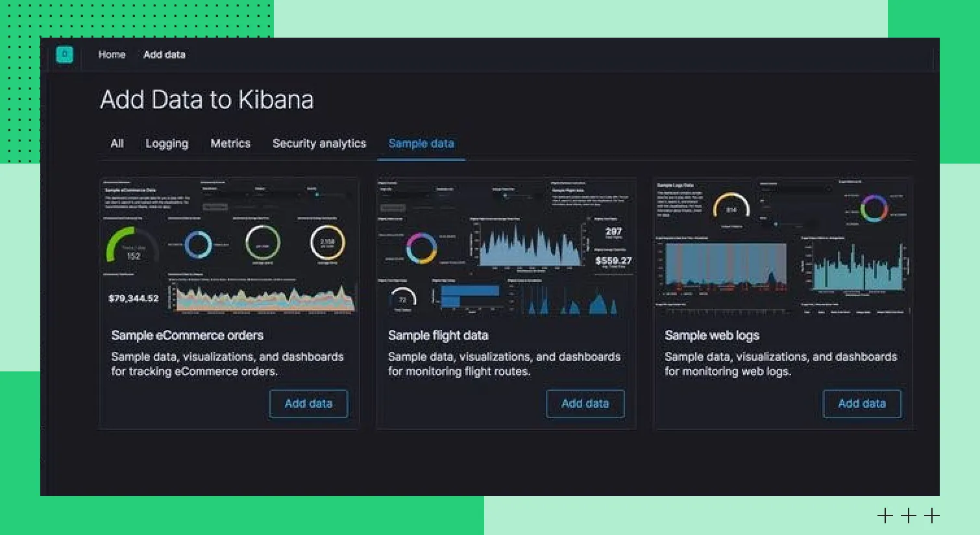Switch to the All tab

pos(117,143)
